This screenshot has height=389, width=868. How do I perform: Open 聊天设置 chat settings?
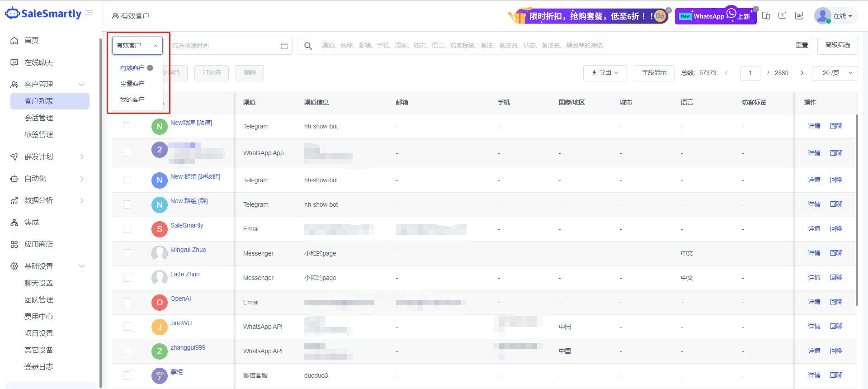[x=39, y=283]
